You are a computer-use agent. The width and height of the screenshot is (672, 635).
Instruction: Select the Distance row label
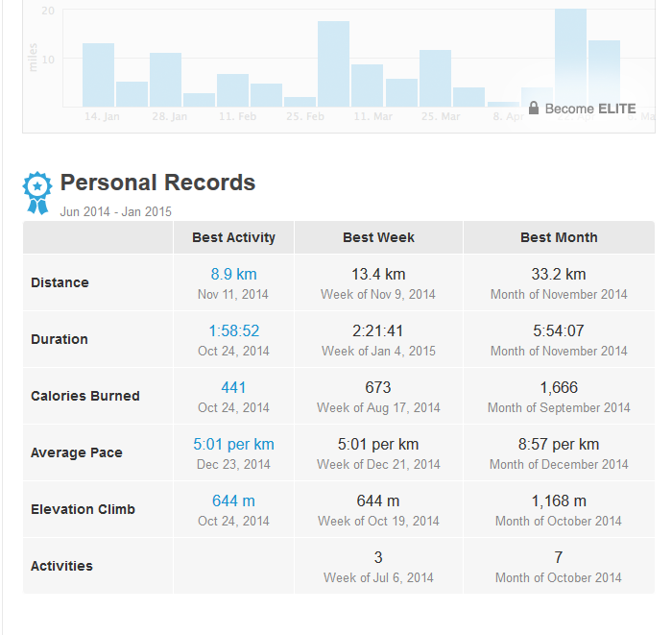60,282
